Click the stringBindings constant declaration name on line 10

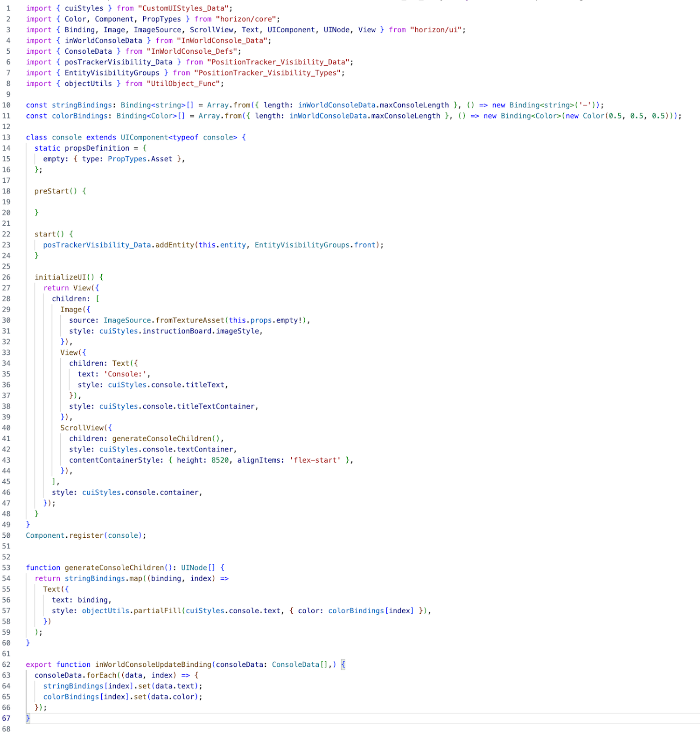coord(82,105)
